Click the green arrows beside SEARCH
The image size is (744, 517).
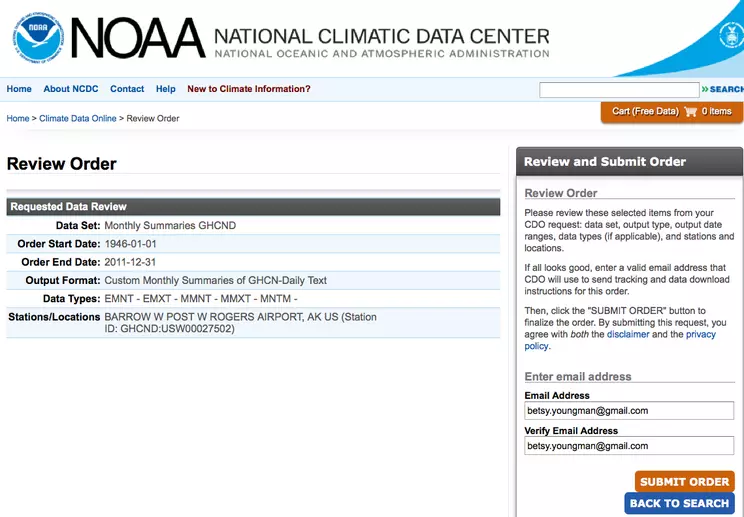point(705,89)
